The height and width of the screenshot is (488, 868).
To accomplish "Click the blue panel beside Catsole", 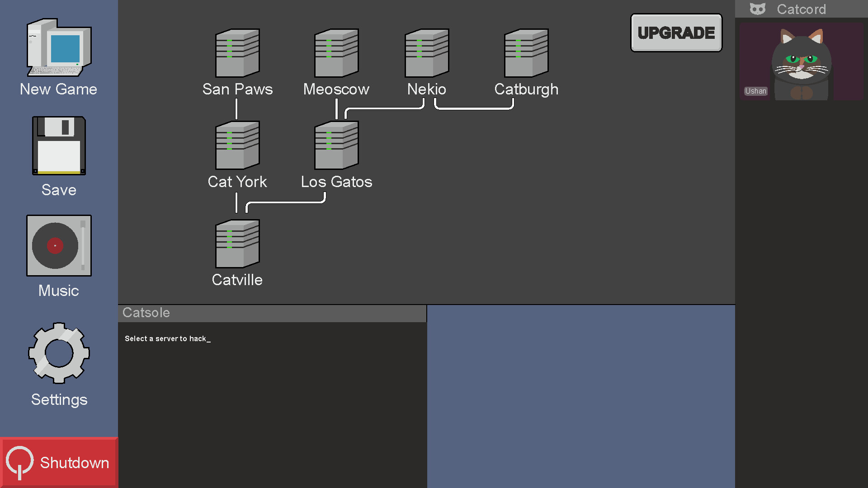I will [x=580, y=396].
